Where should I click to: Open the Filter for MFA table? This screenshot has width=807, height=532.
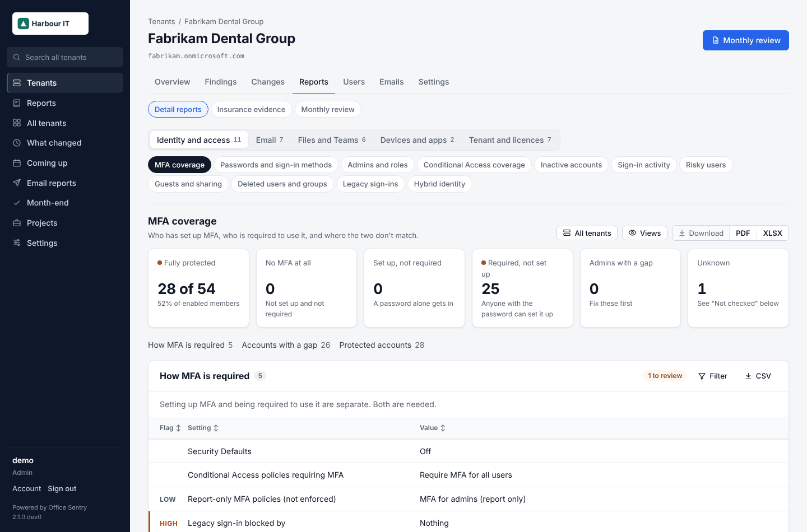click(x=713, y=376)
